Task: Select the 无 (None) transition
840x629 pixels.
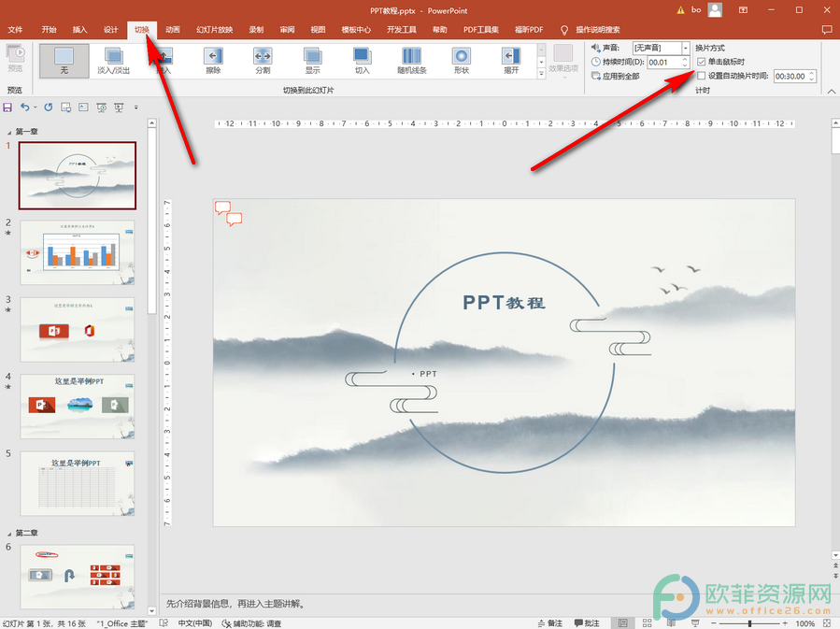Action: (x=64, y=61)
